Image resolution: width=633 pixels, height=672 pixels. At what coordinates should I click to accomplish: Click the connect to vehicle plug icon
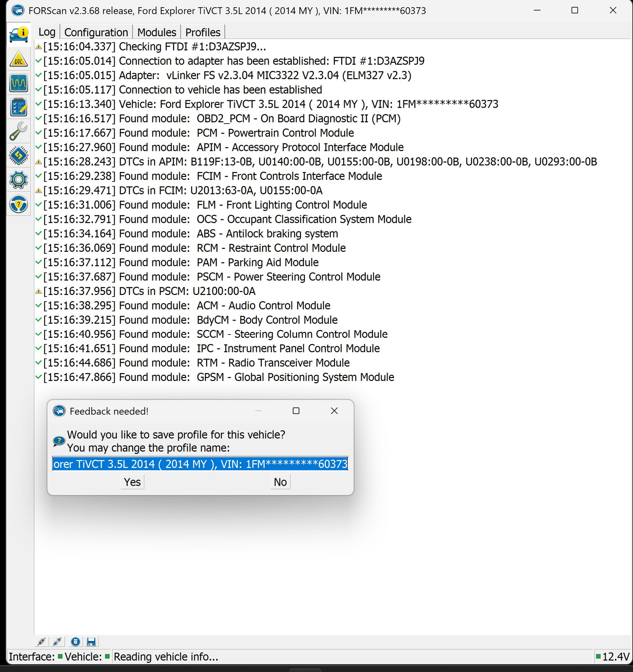pos(42,641)
